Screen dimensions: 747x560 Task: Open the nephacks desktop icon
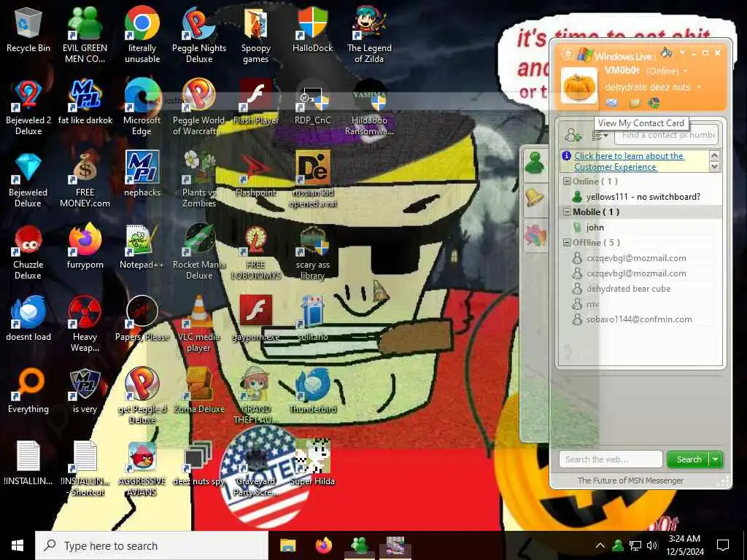[142, 174]
